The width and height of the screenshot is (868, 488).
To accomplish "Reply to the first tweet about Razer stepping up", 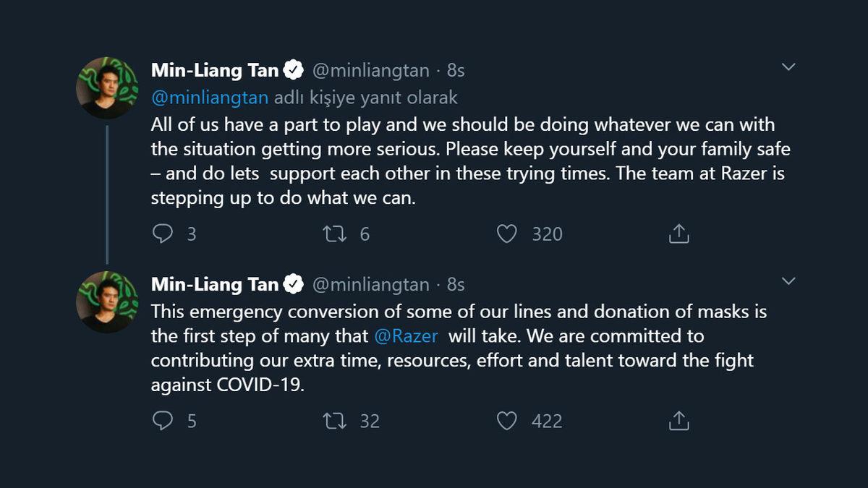I will pos(163,234).
